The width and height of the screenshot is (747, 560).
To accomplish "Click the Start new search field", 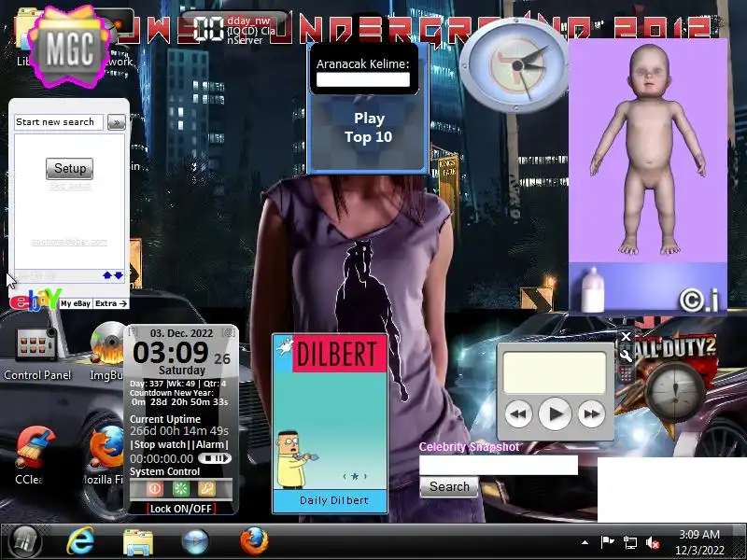I will (59, 122).
